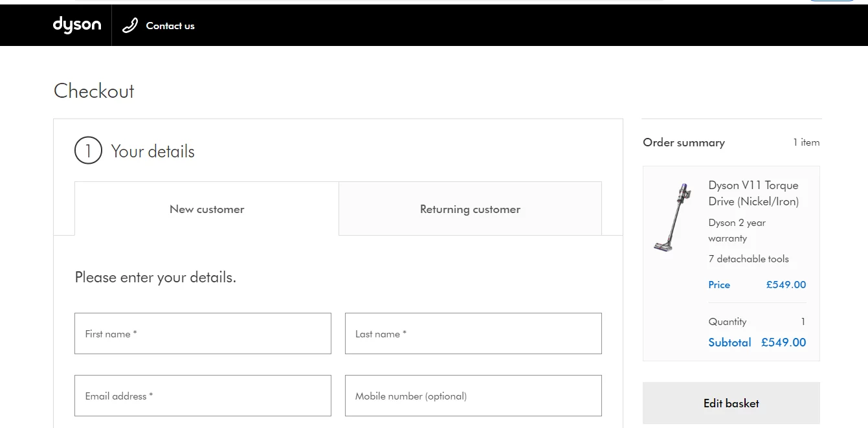Screen dimensions: 868x428
Task: Click the Checkout page title
Action: tap(94, 91)
